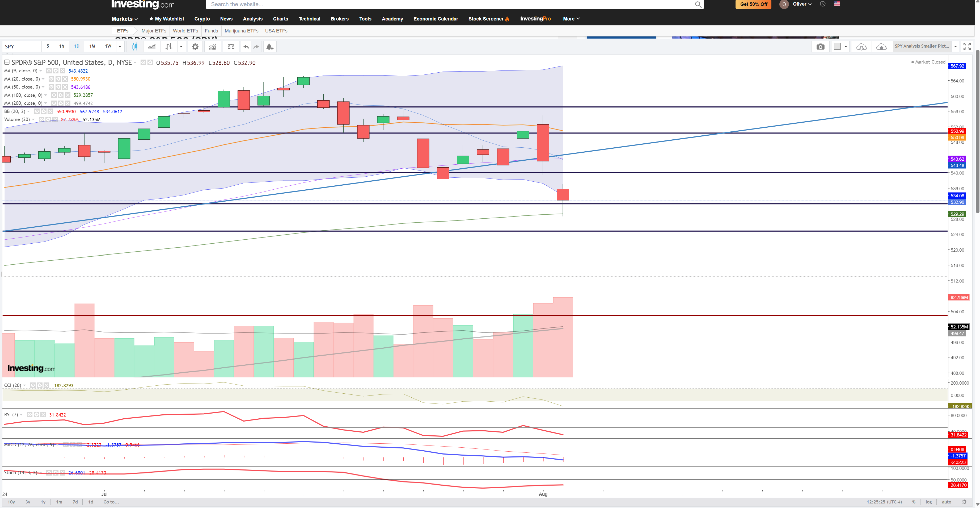The image size is (980, 508).
Task: Select the 1W interval tab
Action: pos(108,47)
